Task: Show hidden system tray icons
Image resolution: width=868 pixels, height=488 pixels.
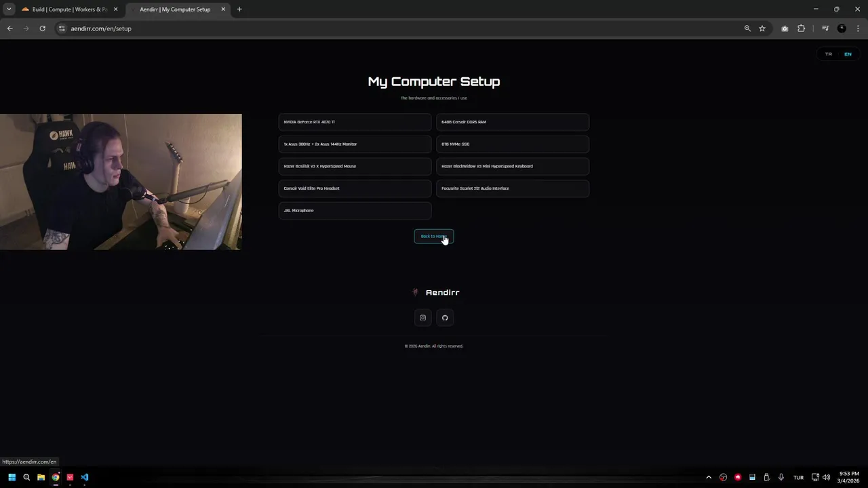Action: click(709, 477)
